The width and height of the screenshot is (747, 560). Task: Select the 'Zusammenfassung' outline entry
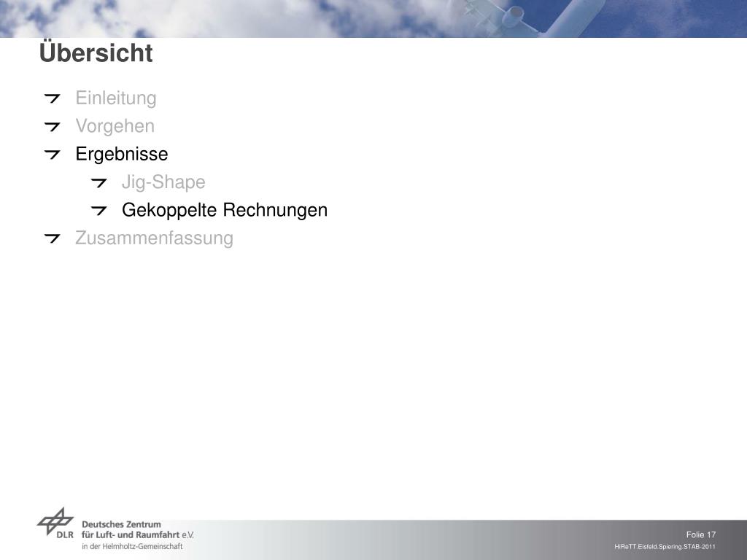pyautogui.click(x=155, y=238)
